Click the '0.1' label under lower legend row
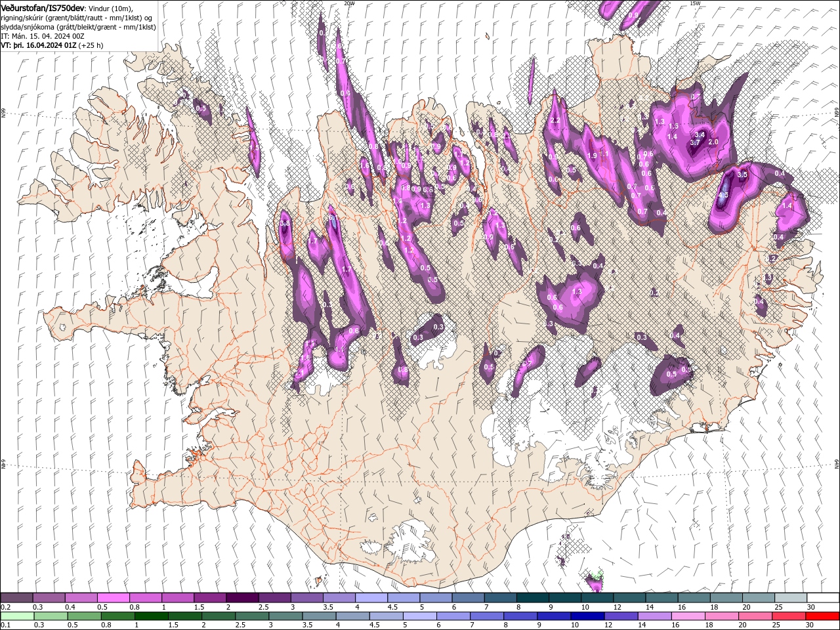 (5, 625)
